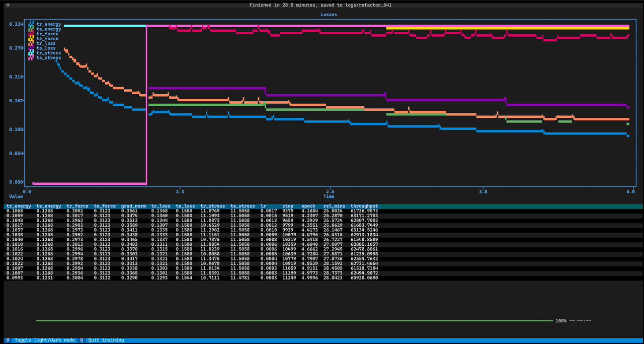Image resolution: width=644 pixels, height=344 pixels.
Task: Click the green training progress bar
Action: pyautogui.click(x=294, y=320)
